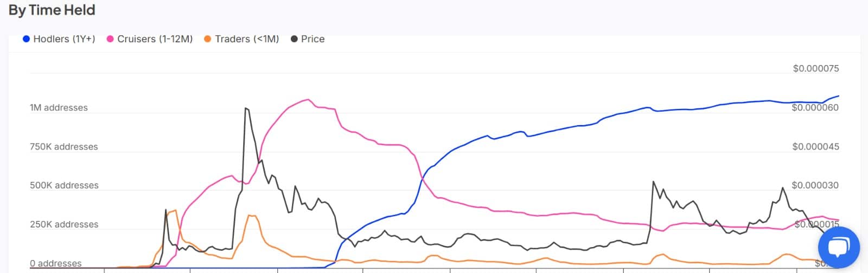This screenshot has height=273, width=868.
Task: Select the "1M addresses" axis label
Action: 59,108
